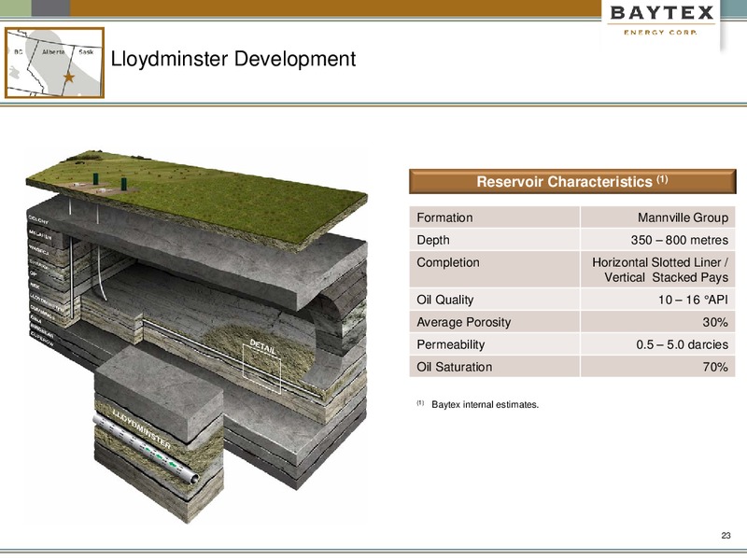Click the Completion row label

click(x=448, y=262)
